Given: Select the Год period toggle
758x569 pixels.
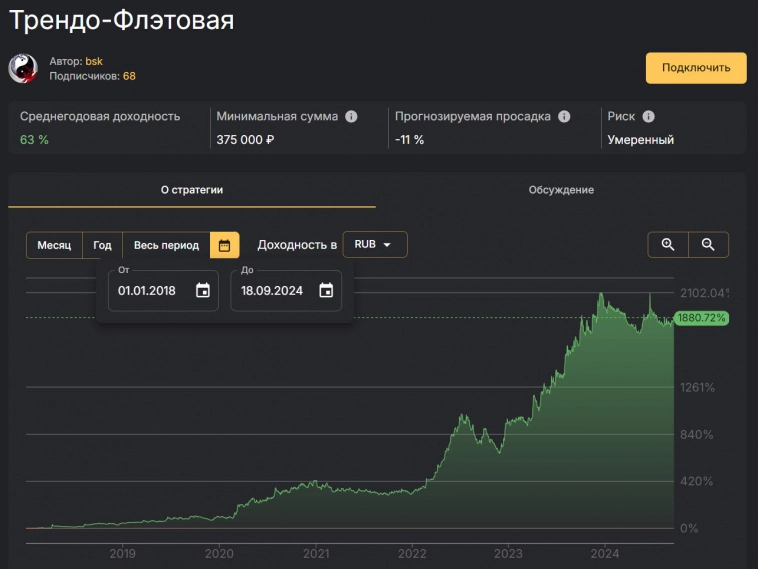Looking at the screenshot, I should click(103, 245).
